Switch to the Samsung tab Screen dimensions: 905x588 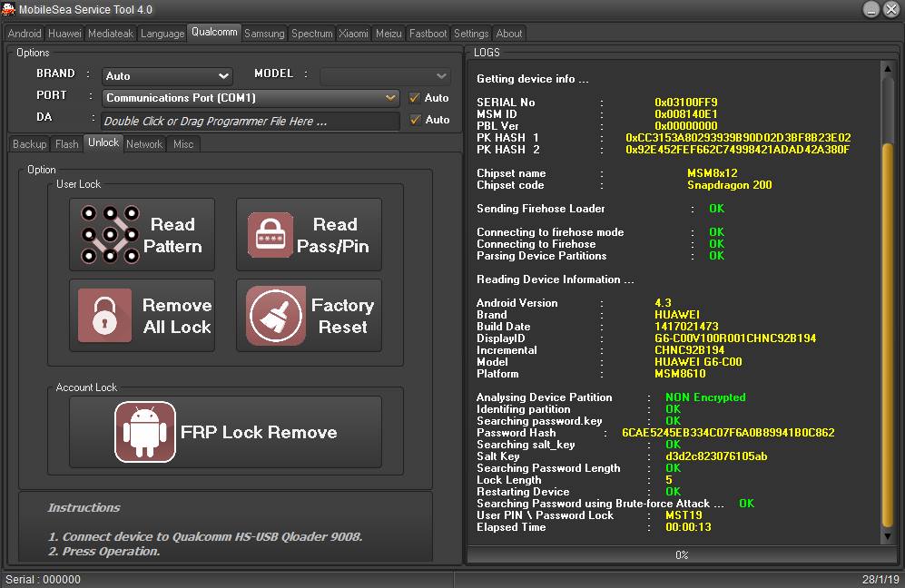(264, 34)
